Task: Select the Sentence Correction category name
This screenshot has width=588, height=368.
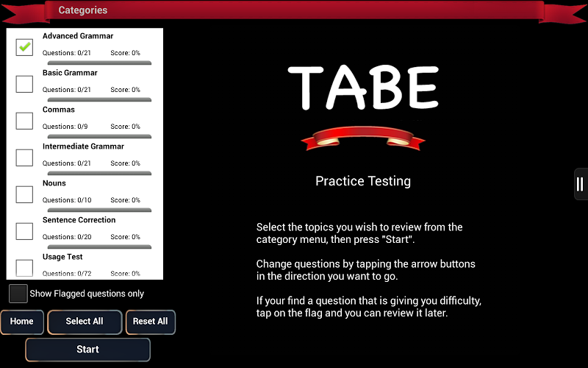Action: click(x=79, y=220)
